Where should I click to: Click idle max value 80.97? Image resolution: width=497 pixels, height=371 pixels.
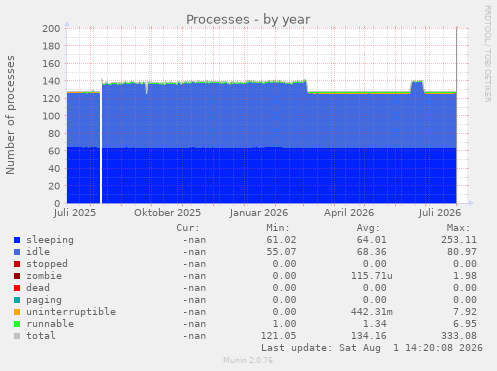coord(462,252)
